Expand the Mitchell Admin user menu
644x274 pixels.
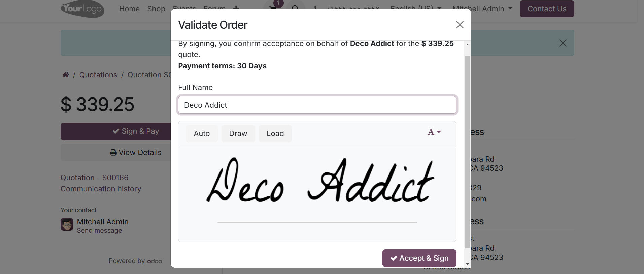tap(482, 9)
